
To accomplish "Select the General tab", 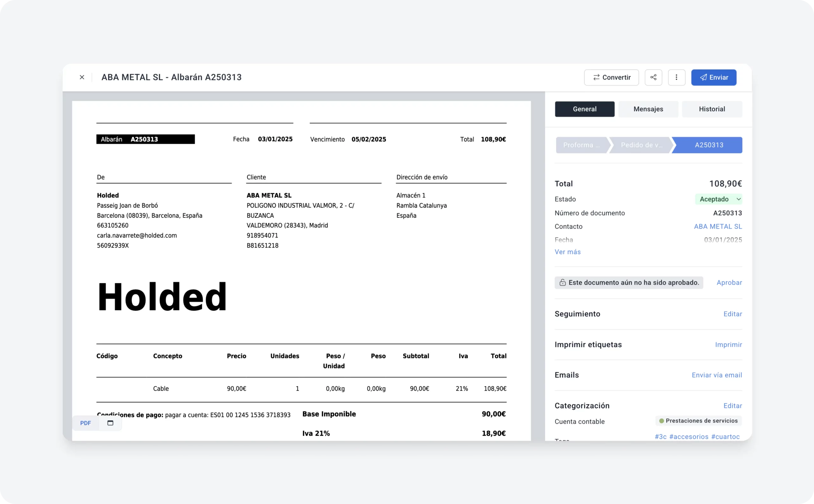I will 584,109.
